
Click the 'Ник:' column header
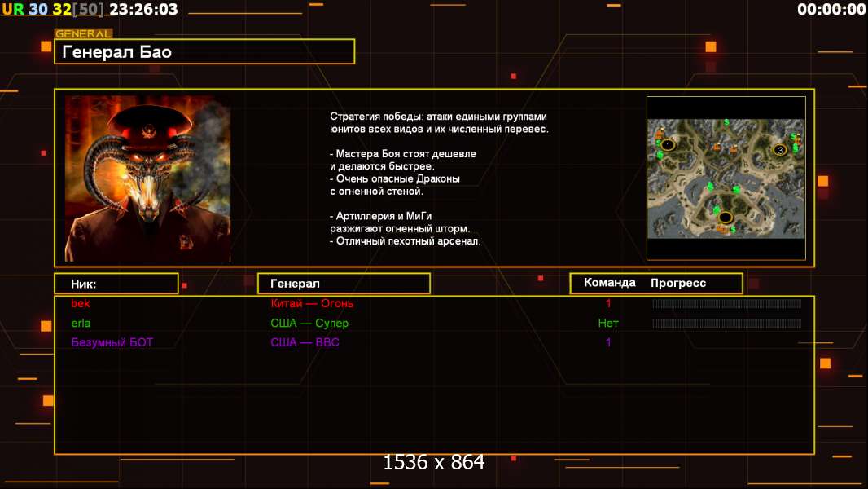116,284
